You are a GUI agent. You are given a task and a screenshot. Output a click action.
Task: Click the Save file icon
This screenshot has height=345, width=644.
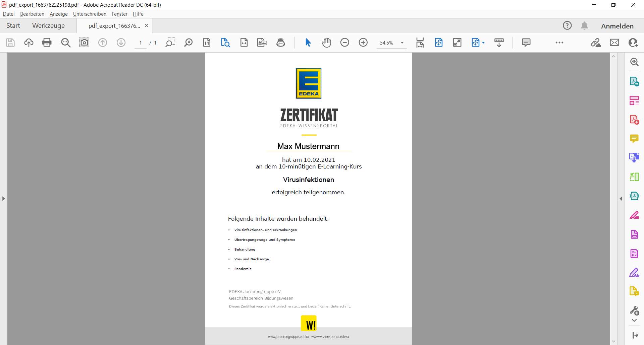tap(10, 43)
